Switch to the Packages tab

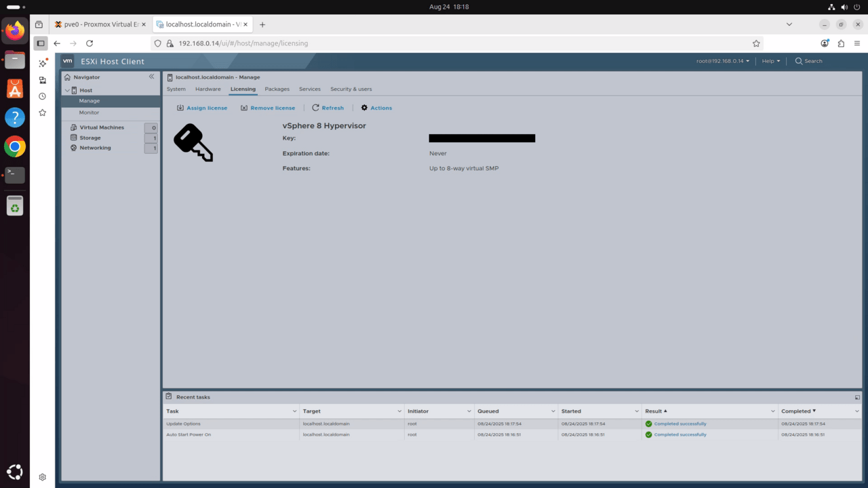277,89
